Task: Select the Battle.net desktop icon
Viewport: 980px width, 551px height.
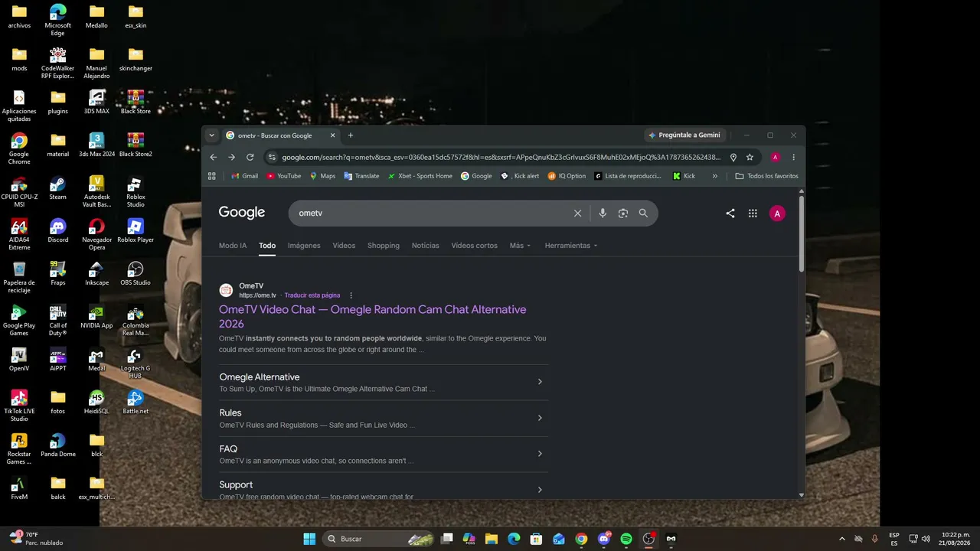Action: [x=136, y=403]
